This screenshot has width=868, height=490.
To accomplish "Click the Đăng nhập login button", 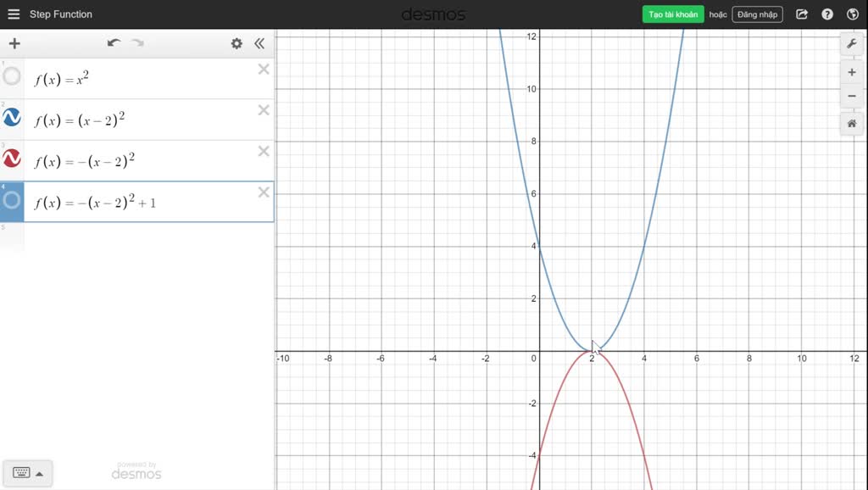I will click(756, 14).
